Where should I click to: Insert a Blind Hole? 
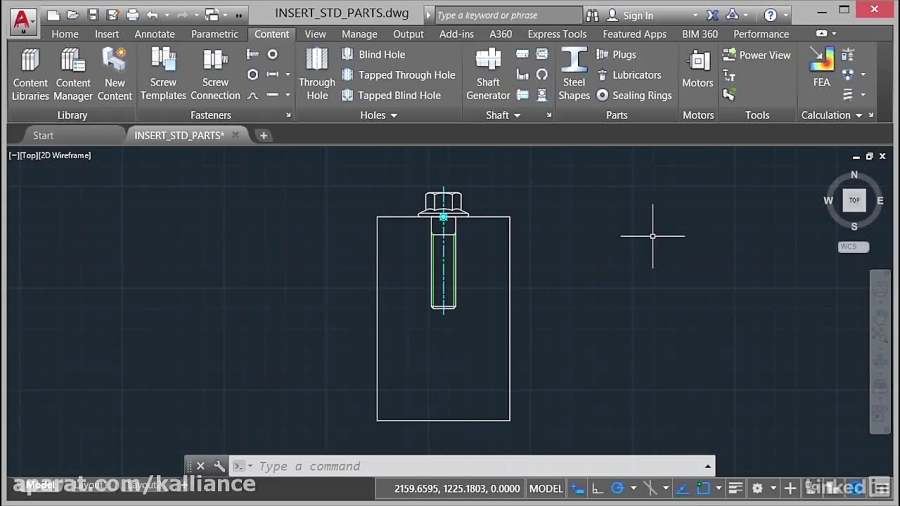tap(373, 55)
